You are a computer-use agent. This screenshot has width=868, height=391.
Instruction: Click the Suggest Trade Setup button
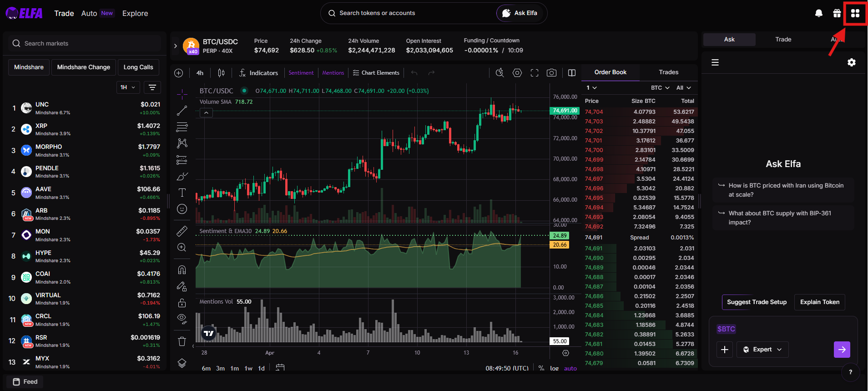(757, 302)
